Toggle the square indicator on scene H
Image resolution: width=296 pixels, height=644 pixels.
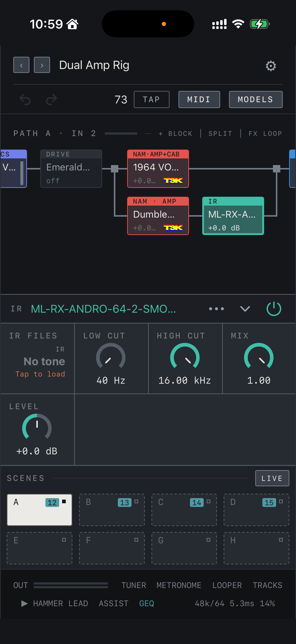(281, 540)
